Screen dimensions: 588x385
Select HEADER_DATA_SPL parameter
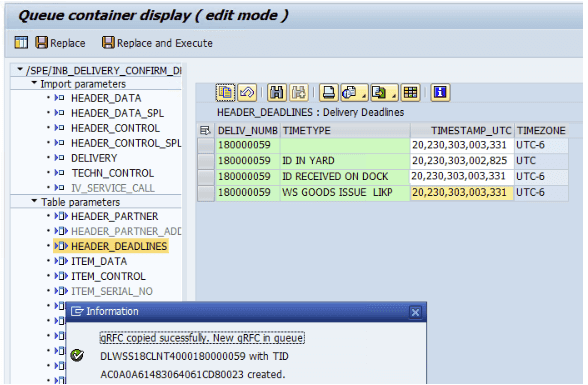pos(117,113)
